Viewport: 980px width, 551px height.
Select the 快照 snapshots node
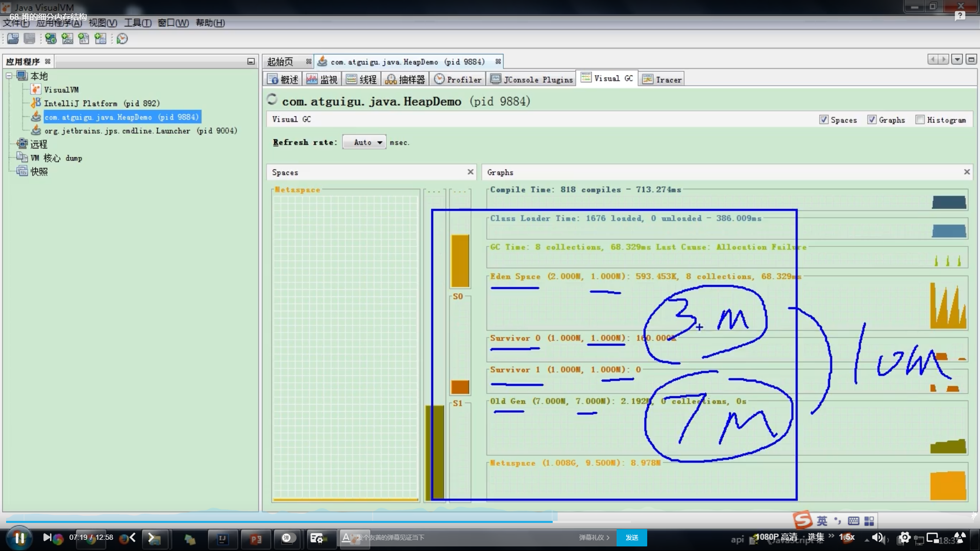tap(39, 172)
